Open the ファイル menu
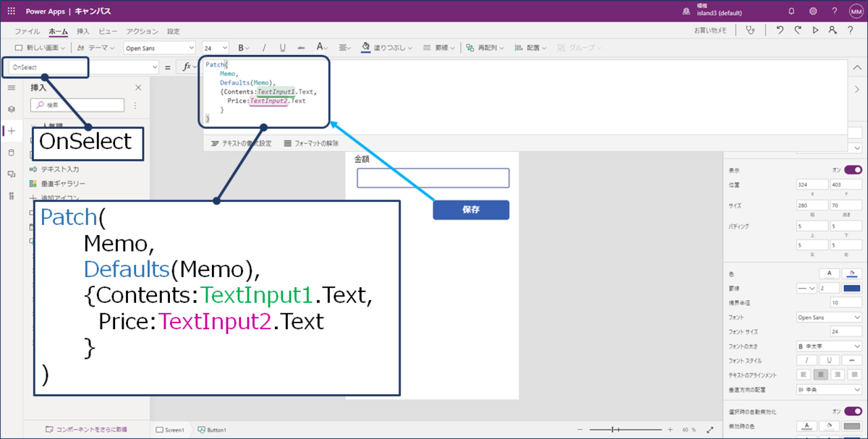Image resolution: width=868 pixels, height=439 pixels. click(x=27, y=32)
